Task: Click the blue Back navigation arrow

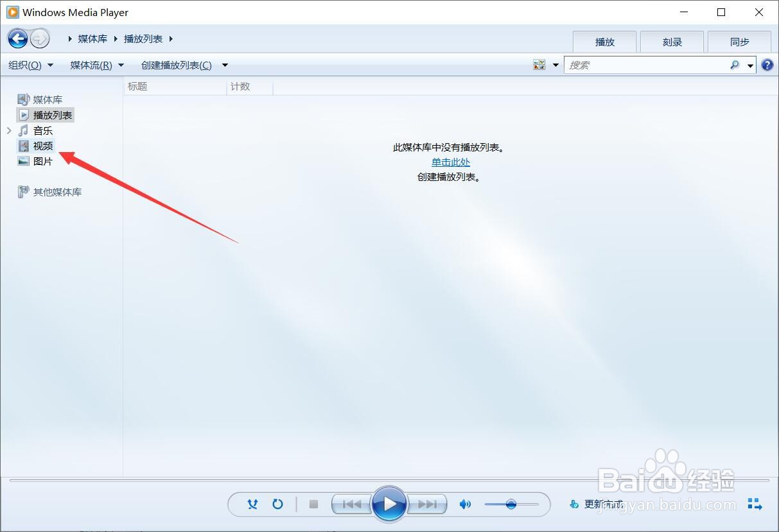Action: (x=18, y=39)
